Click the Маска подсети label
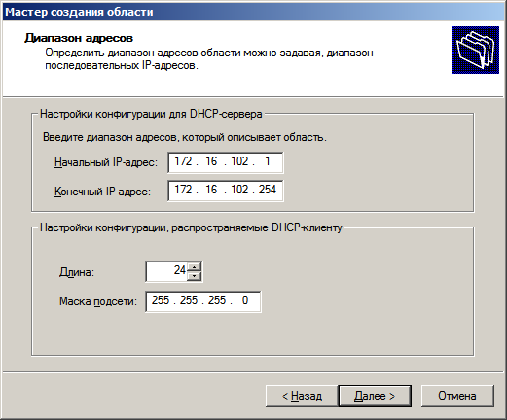Viewport: 507px width, 420px height. pos(98,301)
